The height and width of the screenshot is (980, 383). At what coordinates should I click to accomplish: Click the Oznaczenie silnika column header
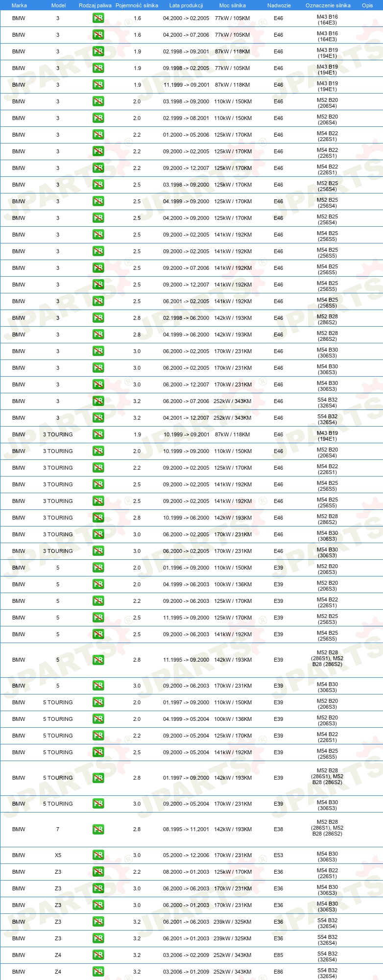(x=328, y=5)
